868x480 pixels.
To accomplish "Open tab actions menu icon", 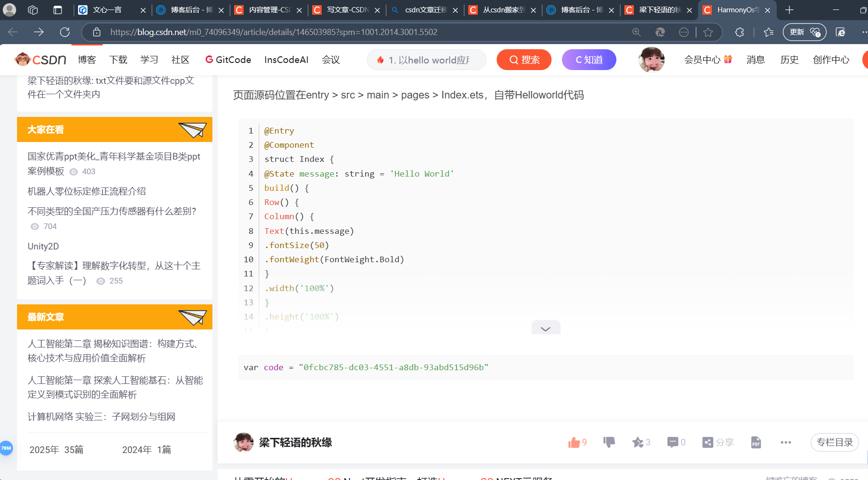I will tap(58, 9).
